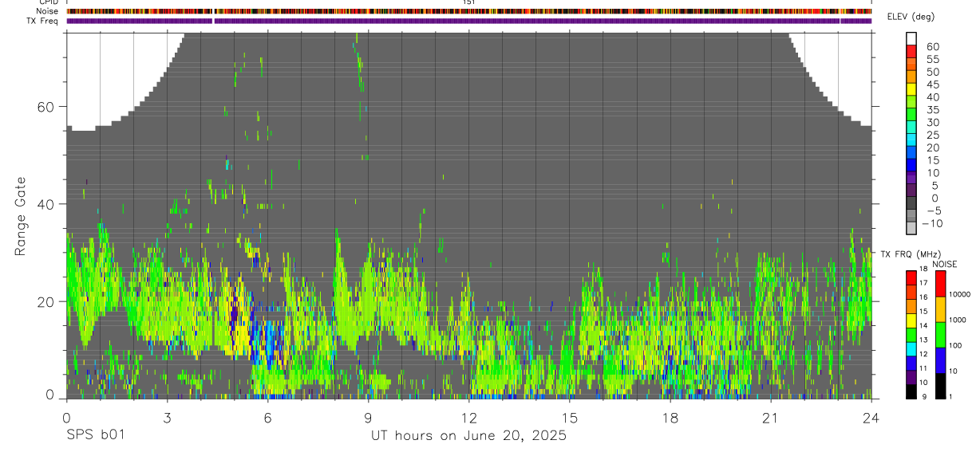Click the CPID value 151 at top
The width and height of the screenshot is (980, 452).
pos(469,2)
